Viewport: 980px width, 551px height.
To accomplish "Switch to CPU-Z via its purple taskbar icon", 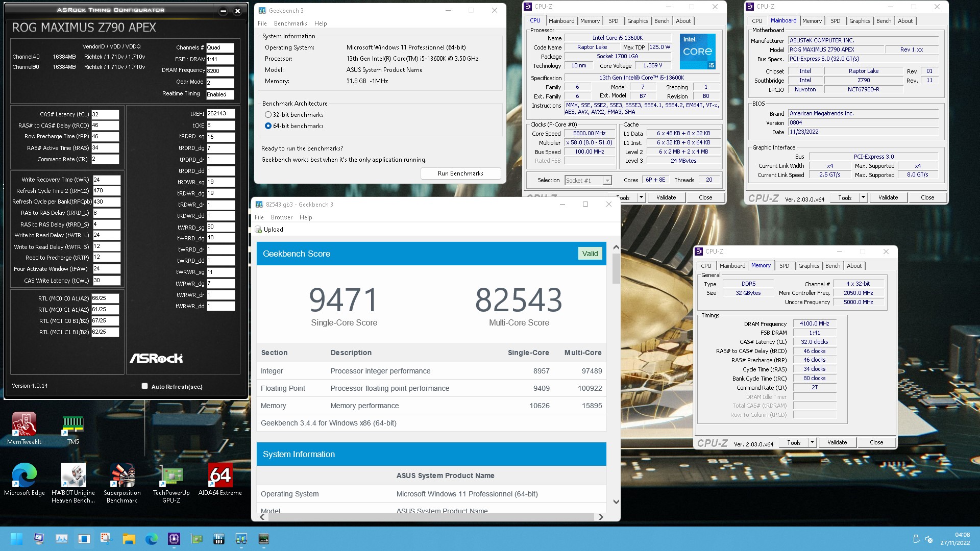I will pyautogui.click(x=174, y=539).
